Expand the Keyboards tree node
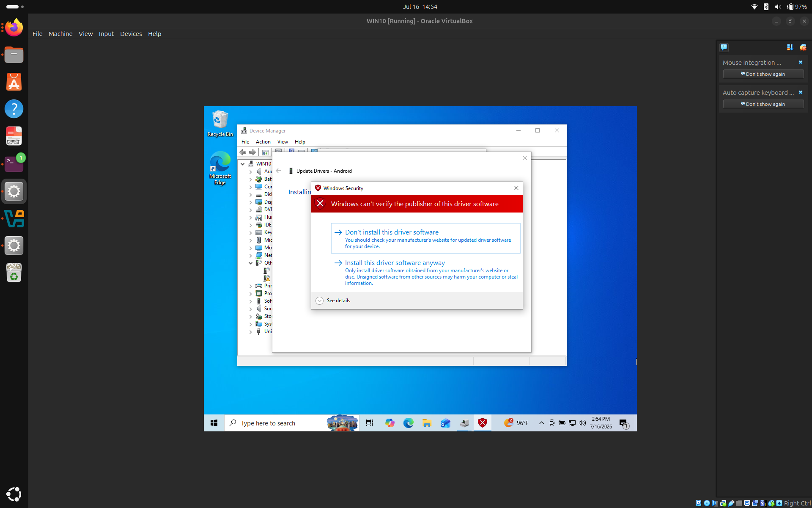This screenshot has height=508, width=812. pyautogui.click(x=251, y=233)
